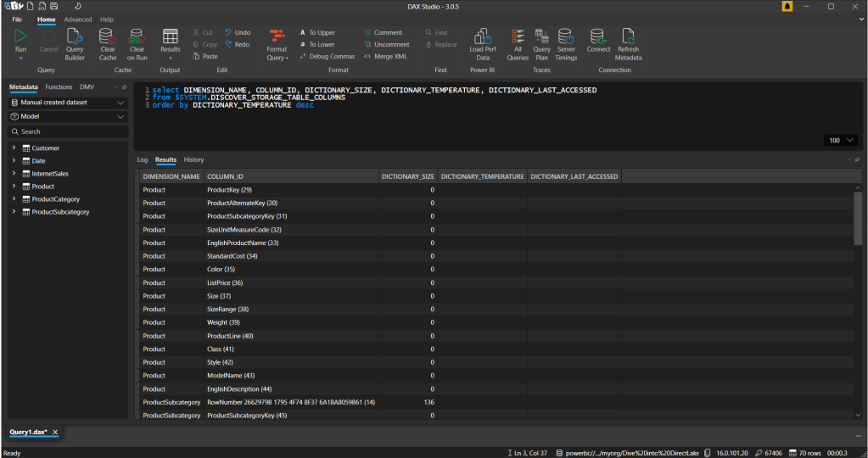
Task: Toggle Clear on Run option
Action: click(x=137, y=37)
